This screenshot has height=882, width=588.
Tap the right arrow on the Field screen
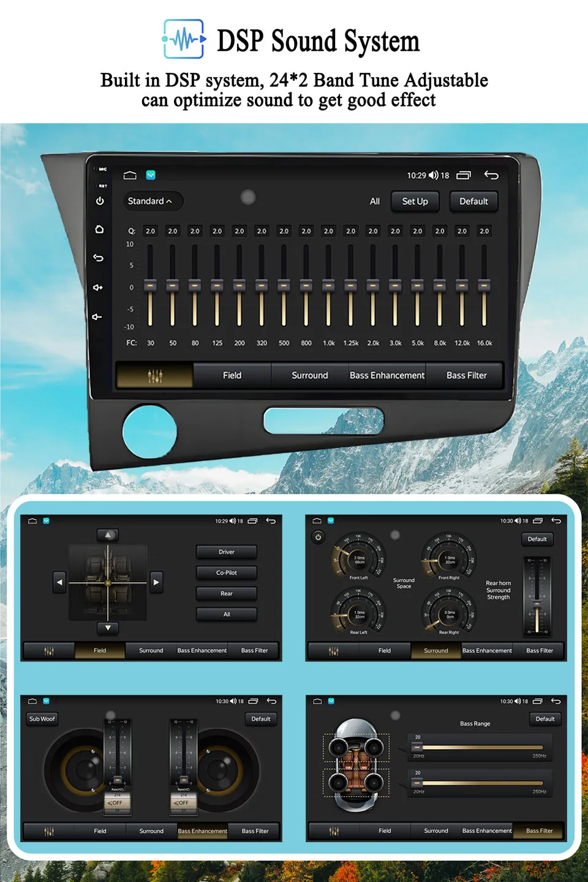156,582
